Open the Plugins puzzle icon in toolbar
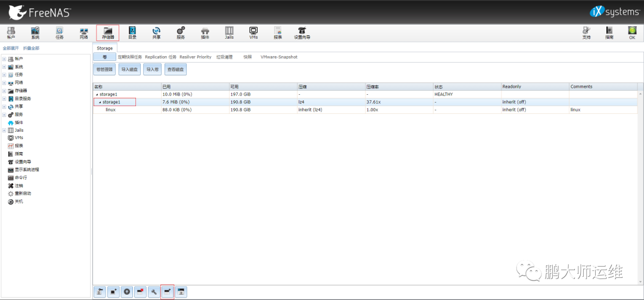This screenshot has height=300, width=644. 205,32
